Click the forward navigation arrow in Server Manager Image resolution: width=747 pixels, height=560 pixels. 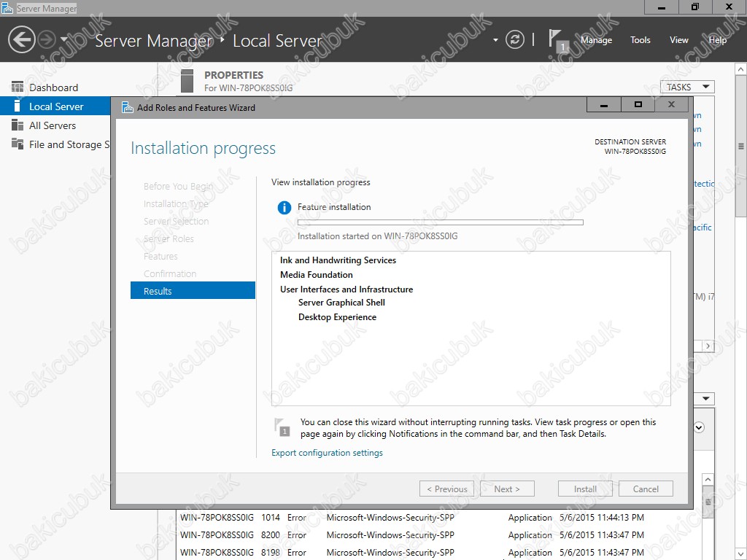coord(47,39)
